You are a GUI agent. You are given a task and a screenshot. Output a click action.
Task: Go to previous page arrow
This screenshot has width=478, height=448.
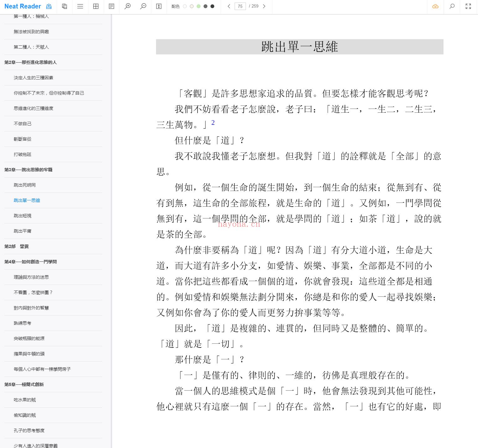click(x=229, y=6)
